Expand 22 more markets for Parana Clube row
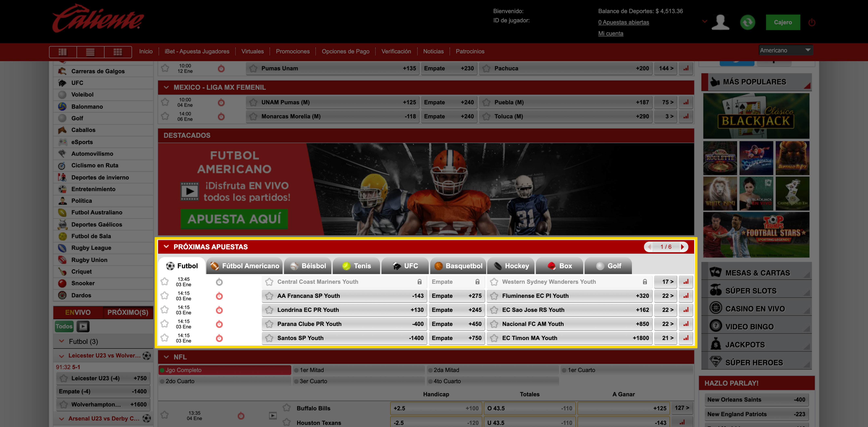The image size is (868, 427). coord(666,324)
